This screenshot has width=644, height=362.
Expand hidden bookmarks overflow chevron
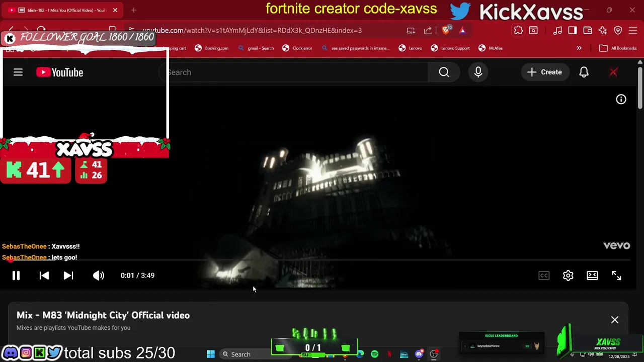tap(579, 48)
